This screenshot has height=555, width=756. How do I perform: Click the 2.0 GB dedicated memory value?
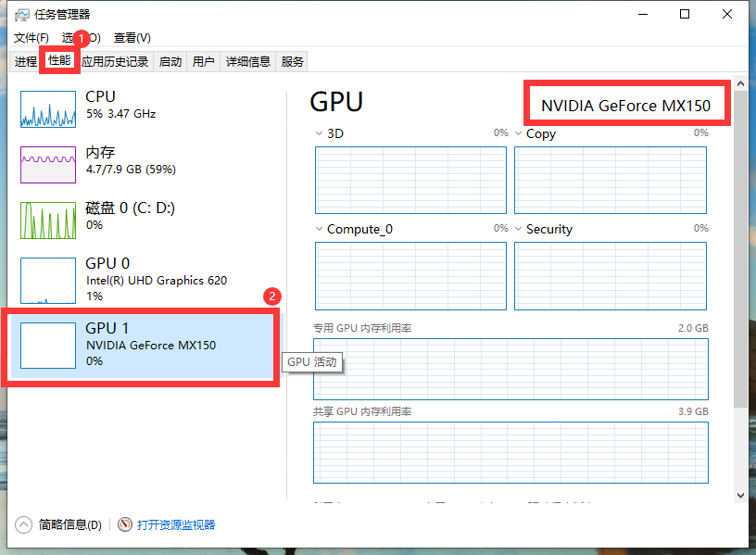pyautogui.click(x=693, y=328)
